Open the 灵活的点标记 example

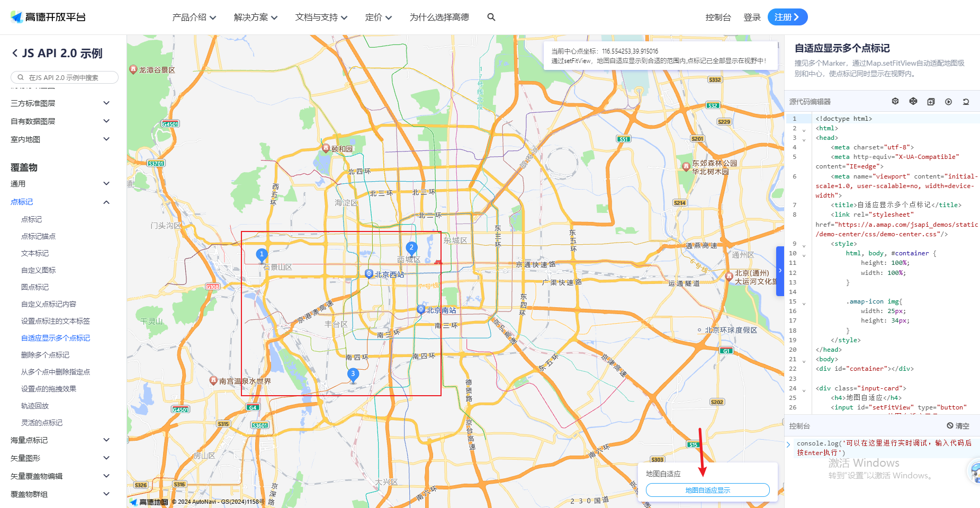[x=42, y=423]
